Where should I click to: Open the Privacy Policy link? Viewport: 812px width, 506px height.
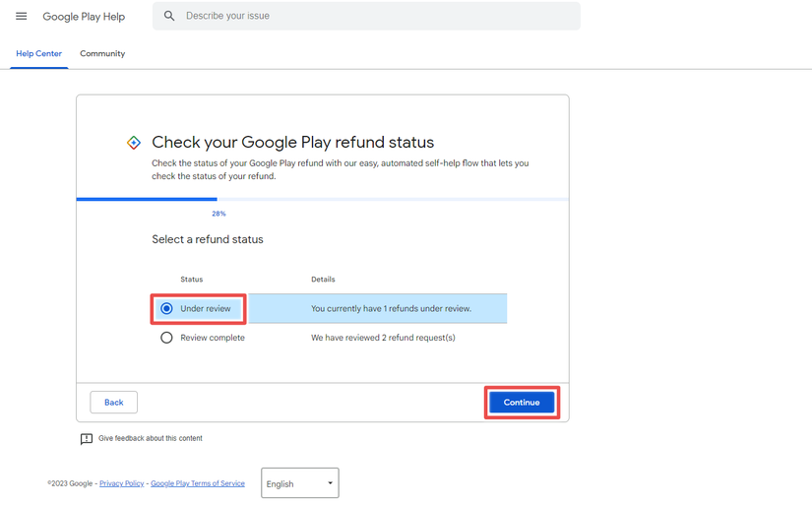[121, 483]
